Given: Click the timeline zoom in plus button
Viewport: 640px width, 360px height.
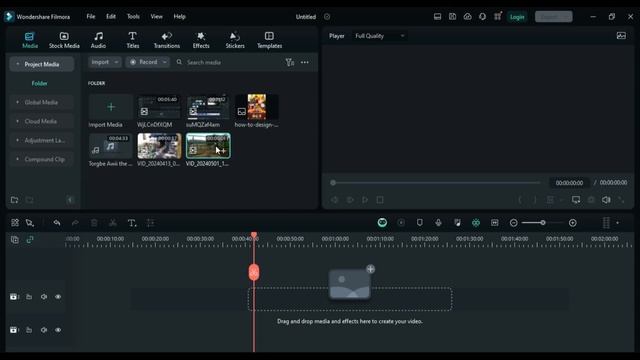Looking at the screenshot, I should pos(573,223).
